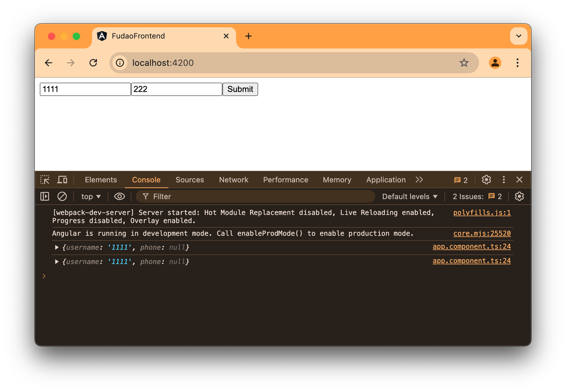
Task: Show the console sidebar panel
Action: (44, 196)
